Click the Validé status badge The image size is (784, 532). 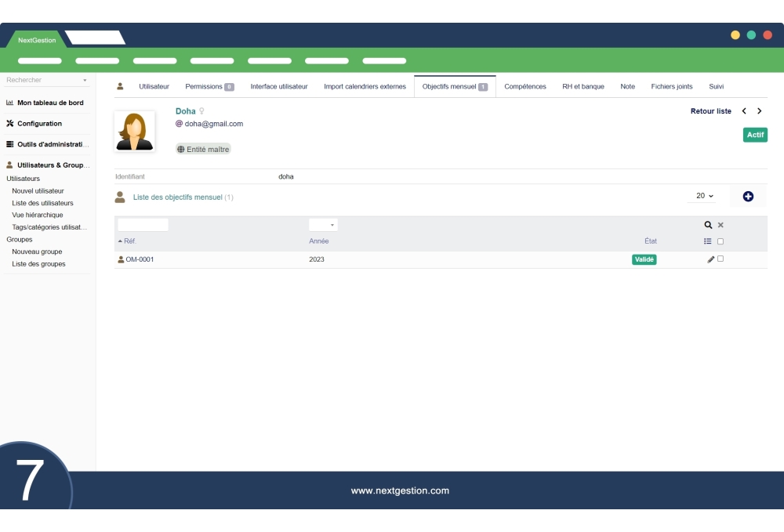coord(644,259)
